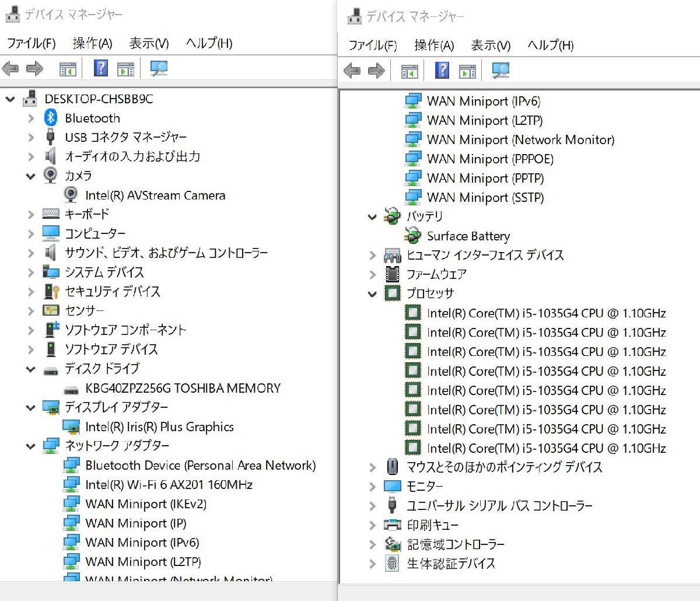The width and height of the screenshot is (700, 601).
Task: Select ソフトウェア デバイス item
Action: (111, 349)
